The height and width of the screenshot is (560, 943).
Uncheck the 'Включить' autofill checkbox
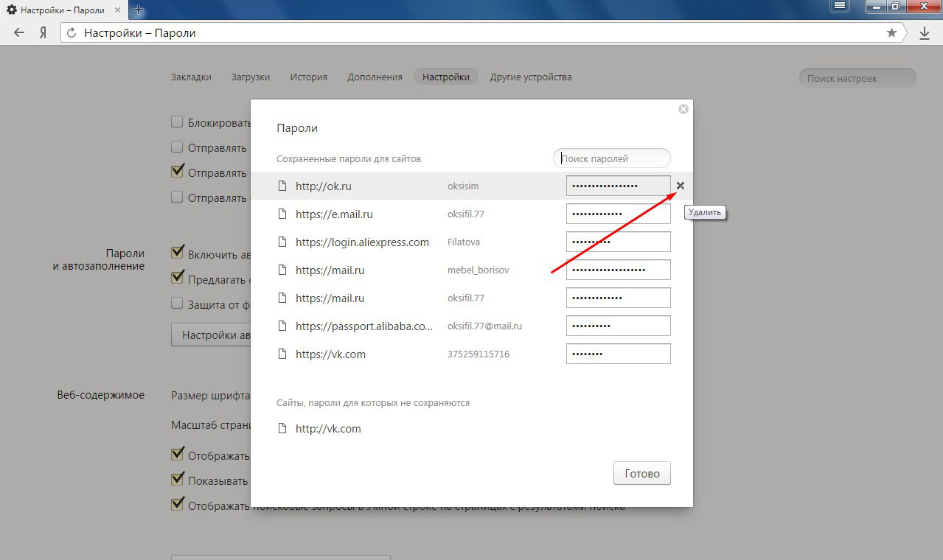(x=177, y=253)
